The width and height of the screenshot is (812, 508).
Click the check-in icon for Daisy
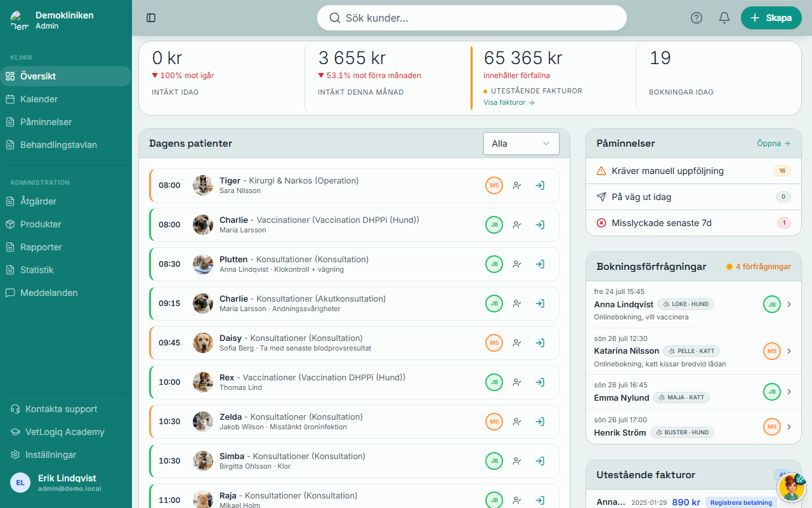[x=540, y=343]
